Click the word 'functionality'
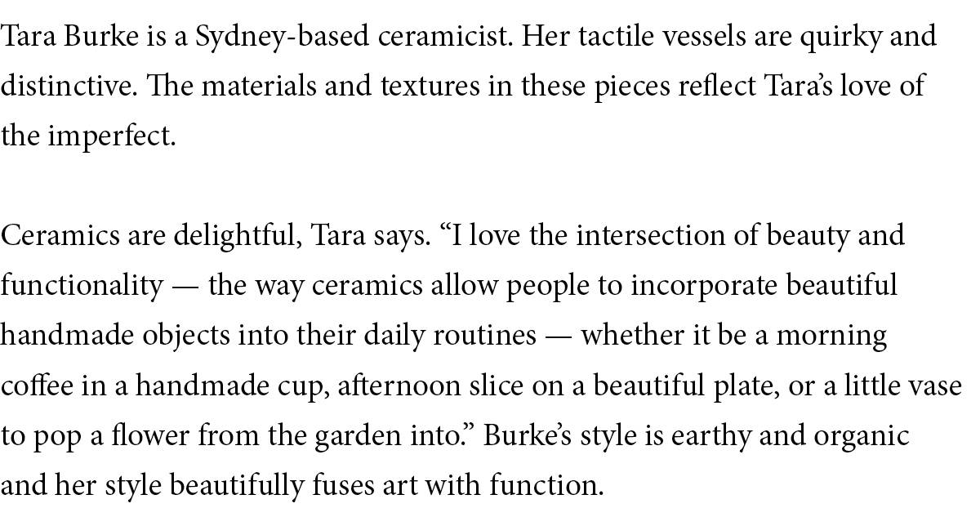Image resolution: width=980 pixels, height=517 pixels. [82, 285]
